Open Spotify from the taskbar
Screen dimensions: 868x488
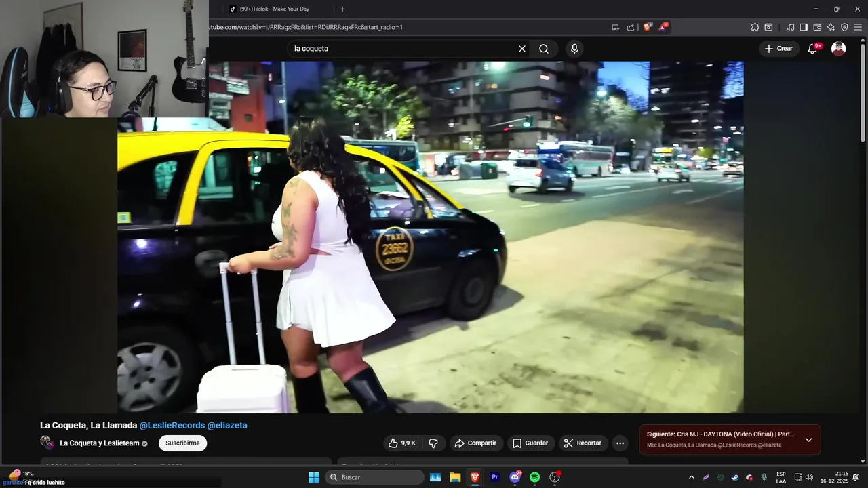point(534,477)
